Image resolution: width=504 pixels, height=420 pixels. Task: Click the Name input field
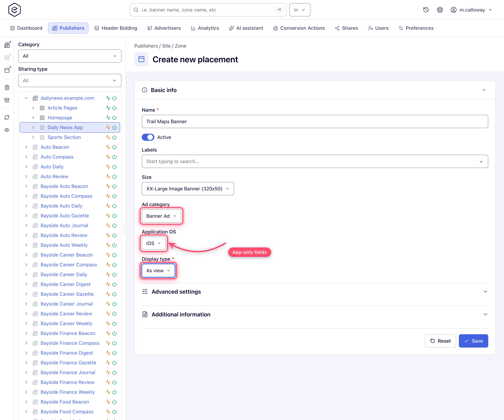pyautogui.click(x=315, y=121)
